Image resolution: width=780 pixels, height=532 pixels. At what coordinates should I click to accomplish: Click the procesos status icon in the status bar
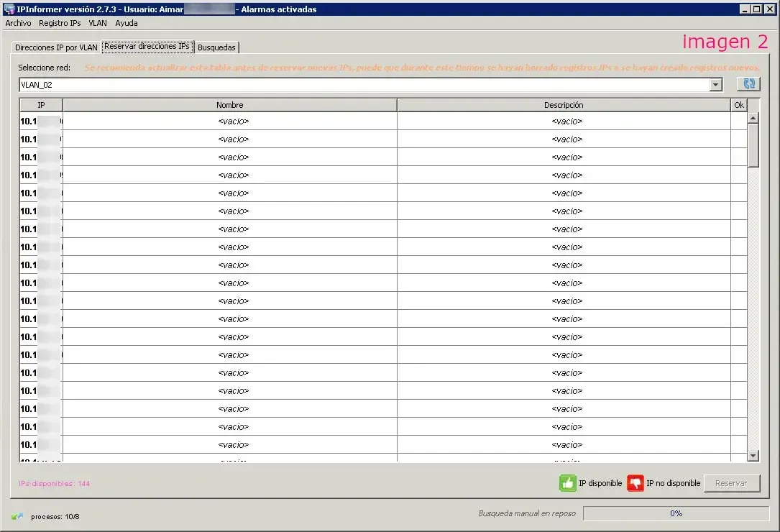[17, 516]
